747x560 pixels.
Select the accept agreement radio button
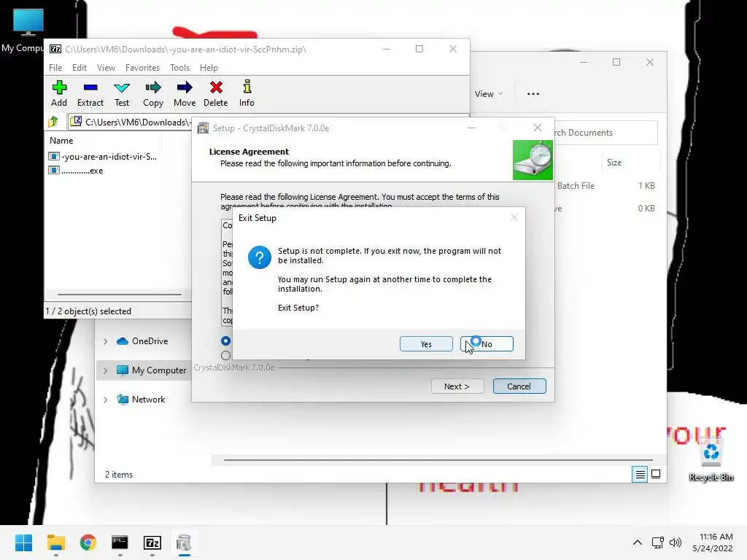[x=226, y=341]
